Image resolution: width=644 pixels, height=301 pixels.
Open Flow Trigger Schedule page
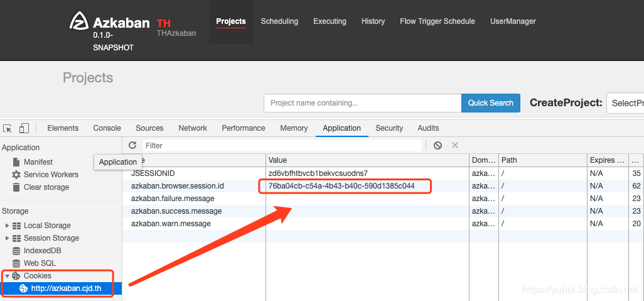coord(437,21)
